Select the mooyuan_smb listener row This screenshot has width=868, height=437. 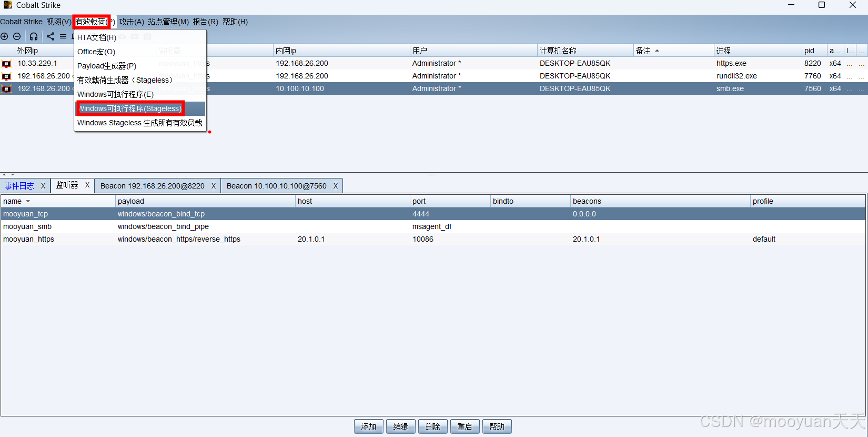(433, 226)
